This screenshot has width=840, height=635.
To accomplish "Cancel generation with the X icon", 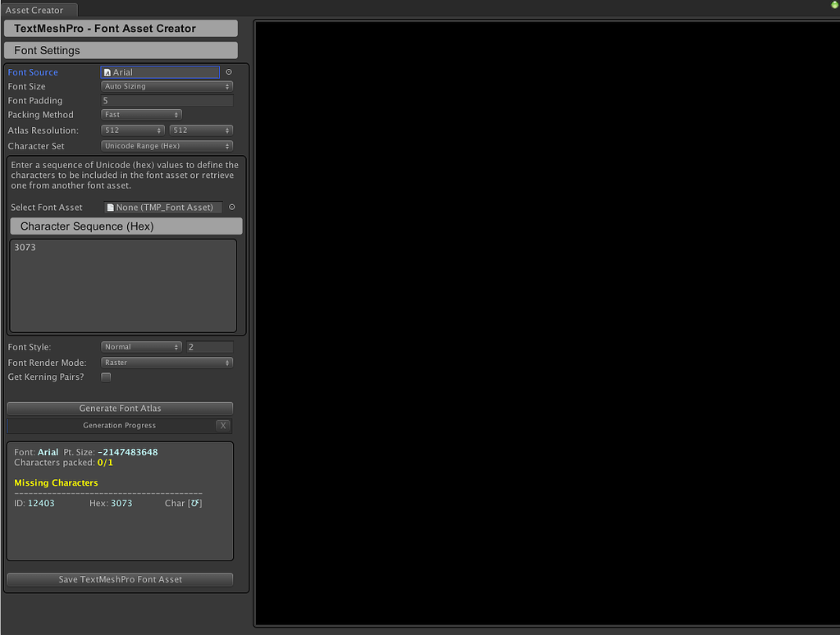I will tap(223, 425).
